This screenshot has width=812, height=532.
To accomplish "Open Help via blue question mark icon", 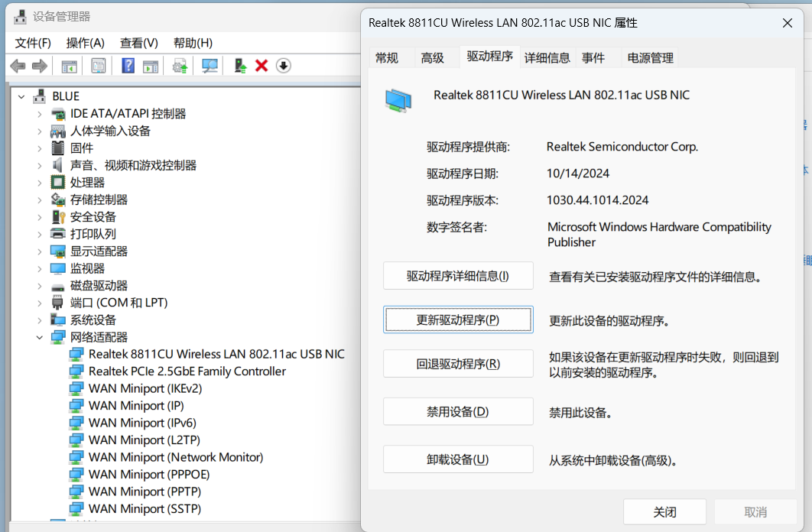I will [128, 66].
